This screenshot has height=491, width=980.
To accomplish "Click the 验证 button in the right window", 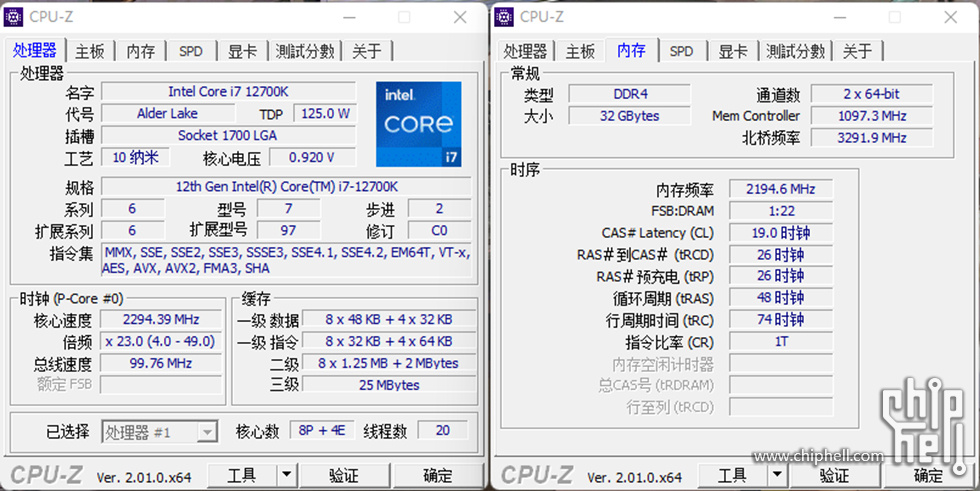I will (x=835, y=475).
